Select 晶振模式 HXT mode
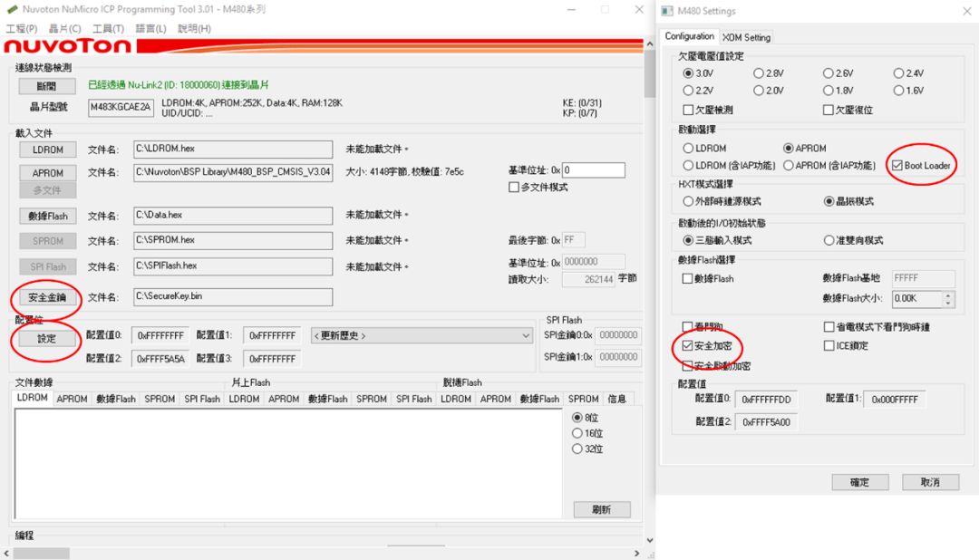The height and width of the screenshot is (560, 979). [829, 202]
